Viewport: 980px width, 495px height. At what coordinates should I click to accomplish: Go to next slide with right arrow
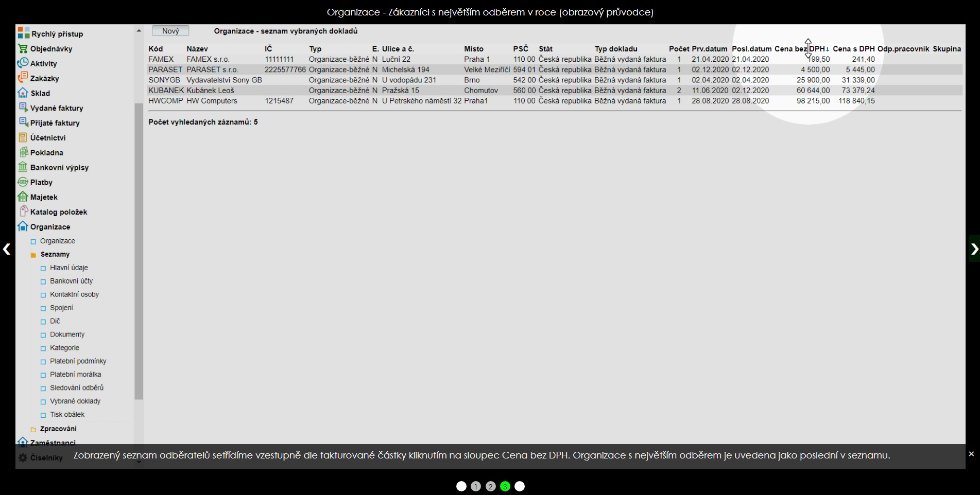pos(974,249)
